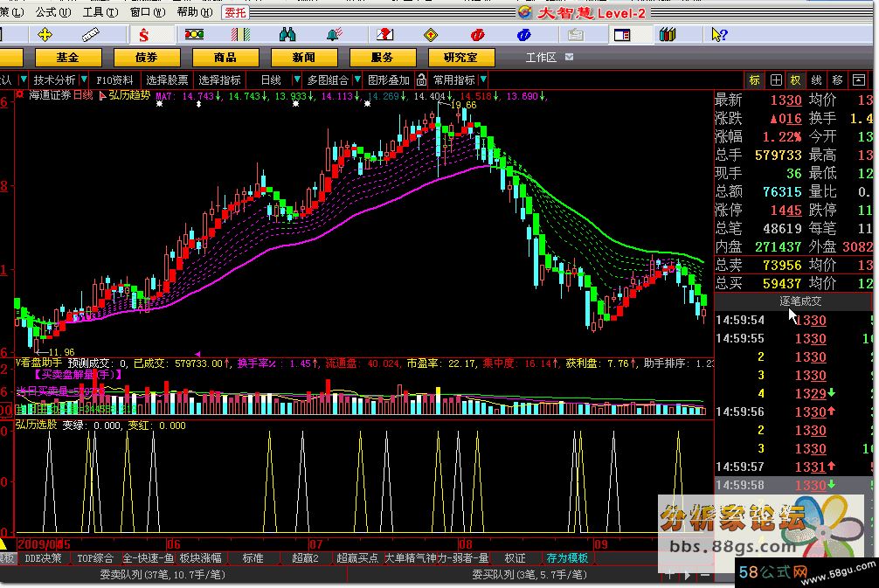Toggle the 权 adjustment button

[x=795, y=80]
